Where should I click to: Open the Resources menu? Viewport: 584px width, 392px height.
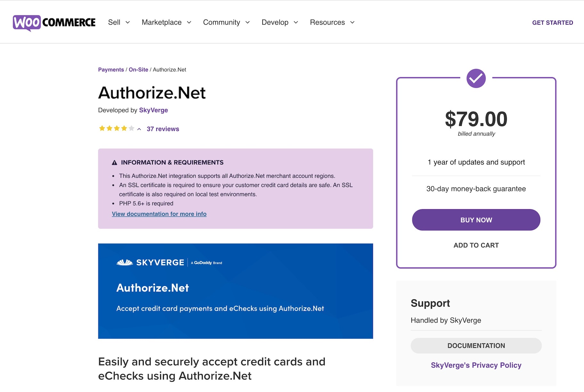(x=332, y=22)
